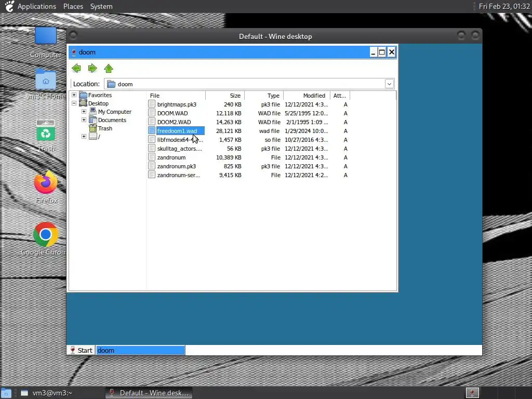Expand the My Computer node
The image size is (532, 399).
pyautogui.click(x=84, y=112)
